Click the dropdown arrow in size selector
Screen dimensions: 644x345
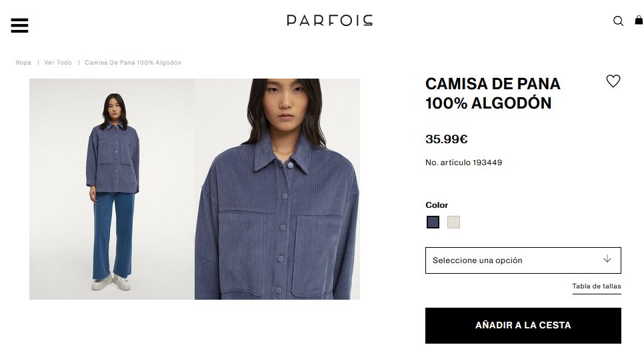(607, 259)
